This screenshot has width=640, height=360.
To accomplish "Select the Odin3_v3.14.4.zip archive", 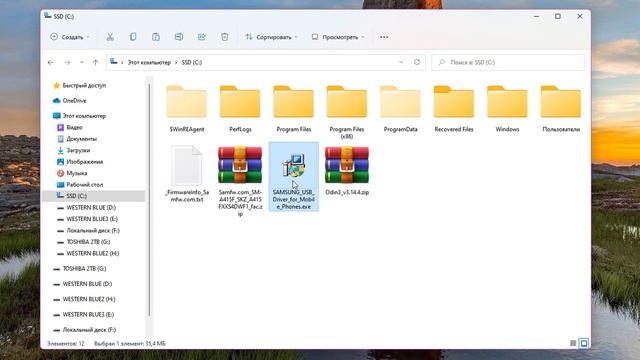I will pyautogui.click(x=347, y=171).
